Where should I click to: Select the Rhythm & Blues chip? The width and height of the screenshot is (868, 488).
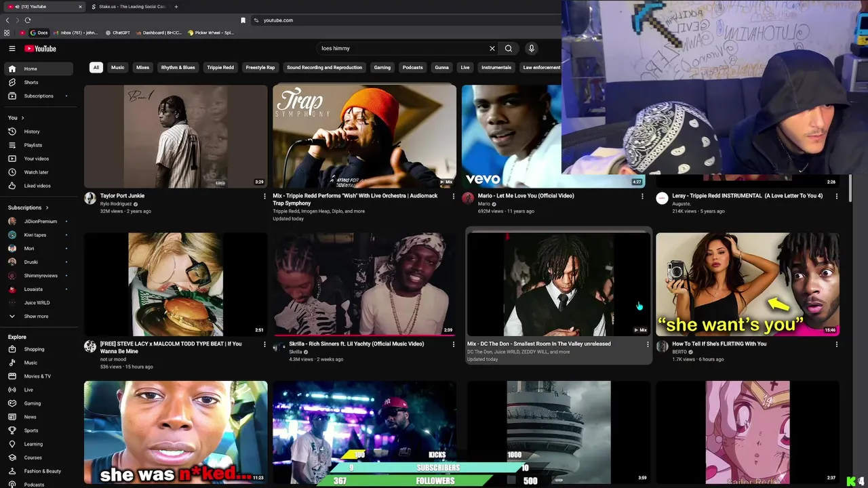tap(178, 67)
